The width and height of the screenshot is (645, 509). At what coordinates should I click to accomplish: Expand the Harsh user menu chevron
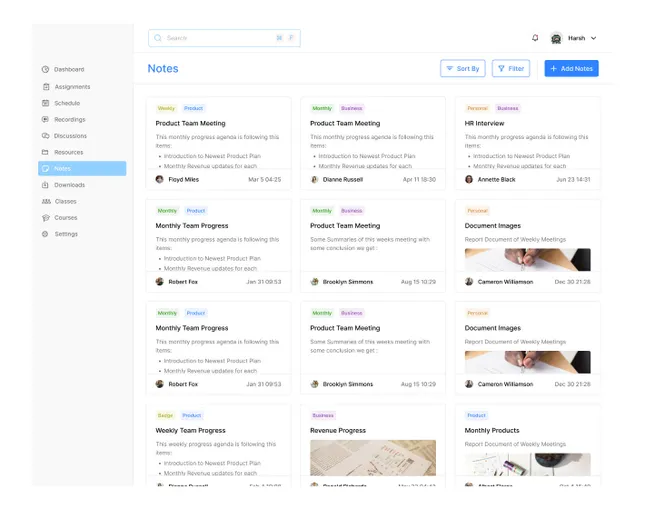[x=594, y=38]
